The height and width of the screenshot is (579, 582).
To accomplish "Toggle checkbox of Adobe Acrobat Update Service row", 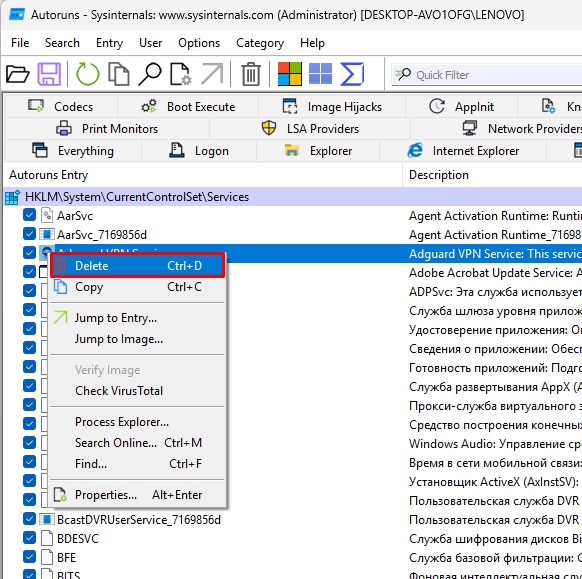I will pyautogui.click(x=29, y=271).
